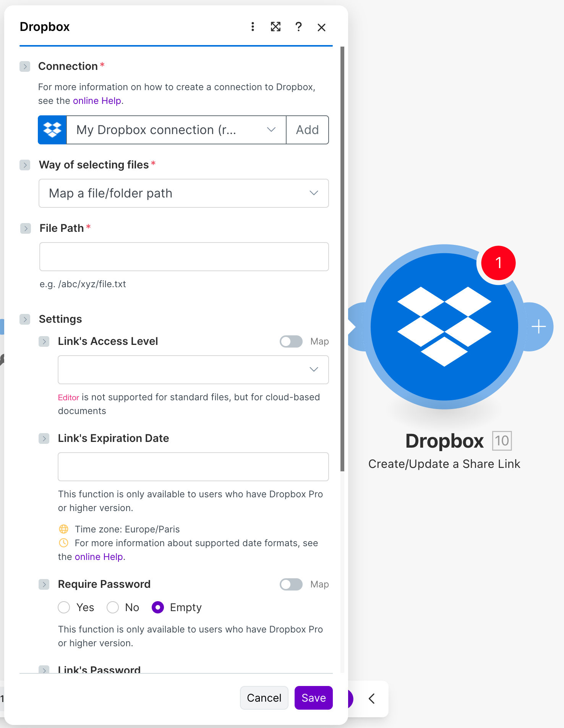Click the pink Editor keyword in the hint
The width and height of the screenshot is (564, 728).
pos(68,398)
